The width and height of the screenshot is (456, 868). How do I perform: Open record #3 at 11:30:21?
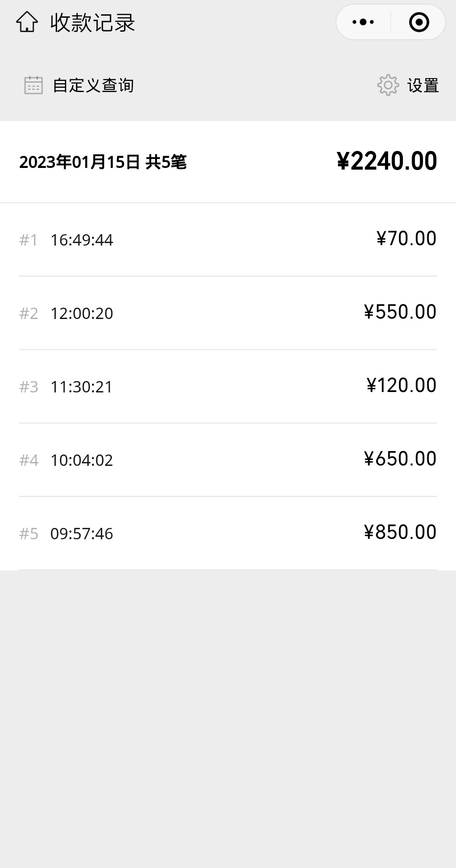click(x=81, y=387)
